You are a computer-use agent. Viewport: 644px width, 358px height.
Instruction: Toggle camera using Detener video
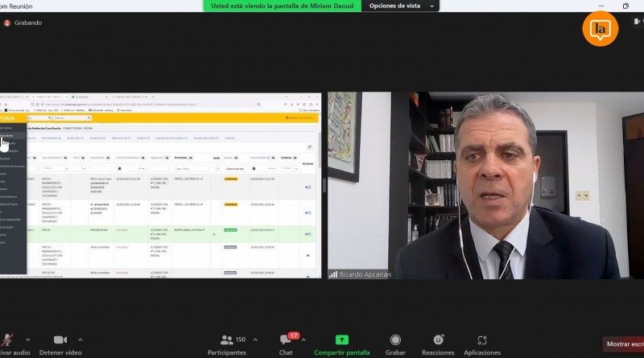(60, 340)
